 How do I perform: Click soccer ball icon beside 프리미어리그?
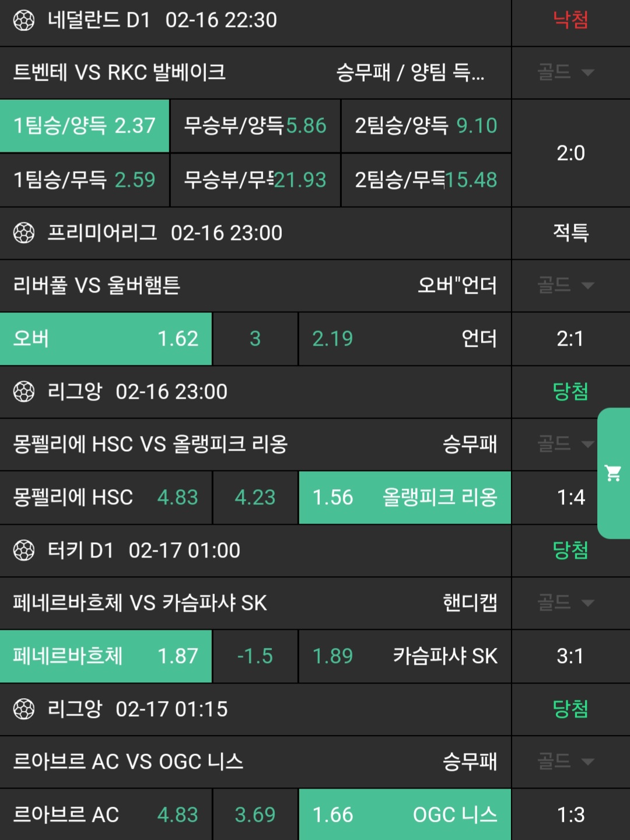(x=24, y=233)
